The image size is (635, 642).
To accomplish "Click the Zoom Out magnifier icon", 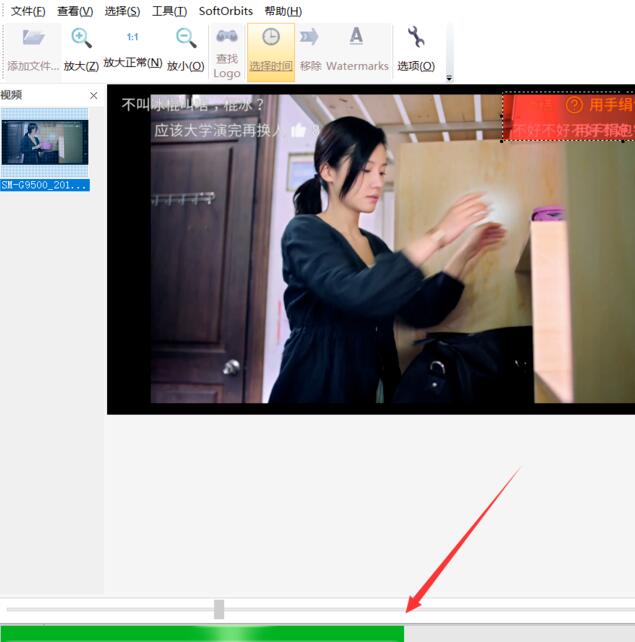I will (185, 39).
